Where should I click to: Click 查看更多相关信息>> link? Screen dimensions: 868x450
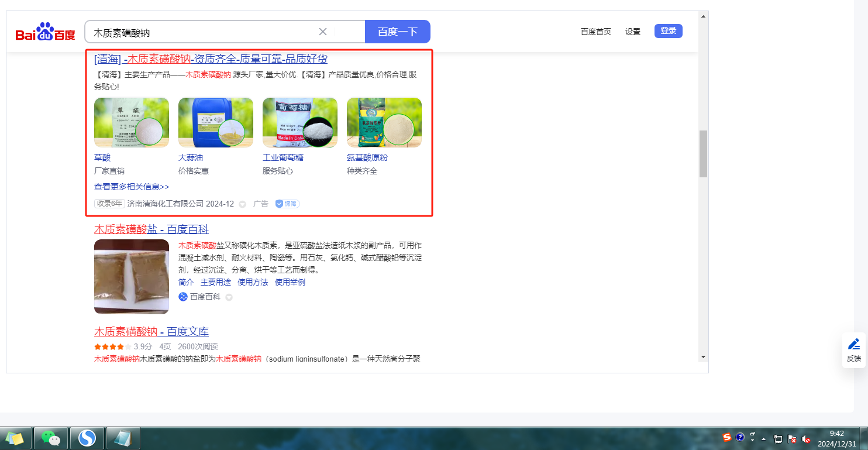coord(132,187)
